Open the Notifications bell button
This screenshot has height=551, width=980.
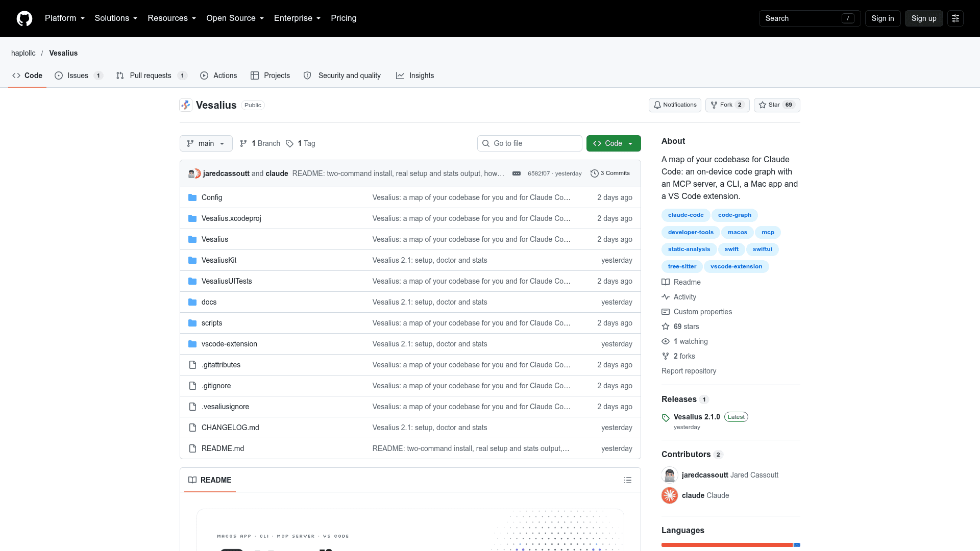click(x=675, y=105)
